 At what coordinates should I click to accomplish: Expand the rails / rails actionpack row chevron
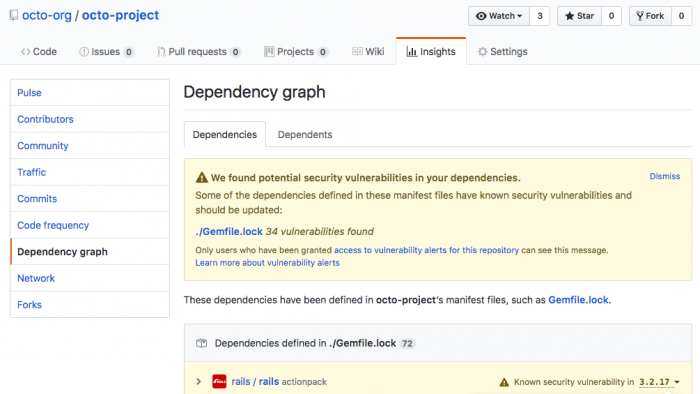[x=199, y=382]
